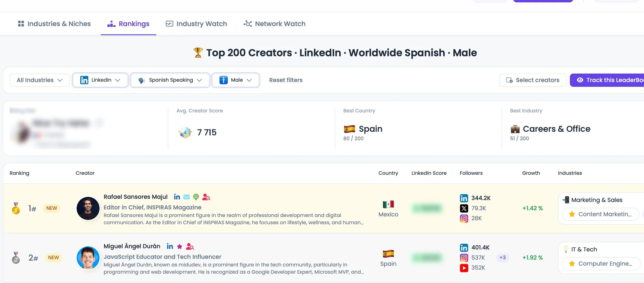The width and height of the screenshot is (644, 283).
Task: Click the podcast icon beside Rafael Sansores Majul
Action: 196,197
